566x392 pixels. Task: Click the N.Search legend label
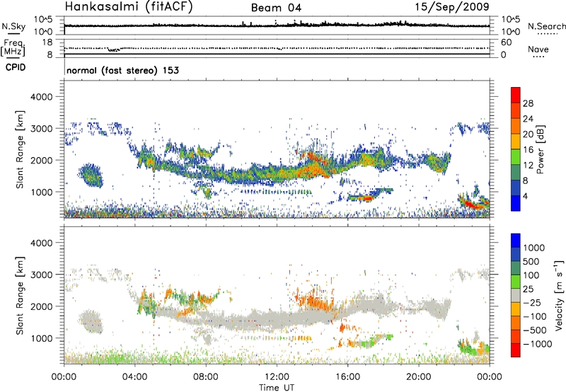coord(546,26)
